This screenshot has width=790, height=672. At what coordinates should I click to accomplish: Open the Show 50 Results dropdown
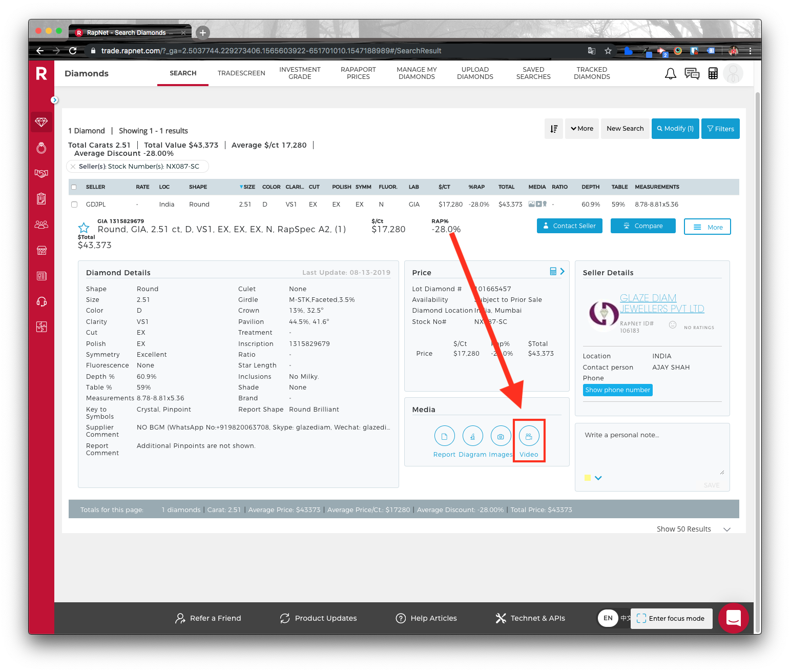[x=693, y=529]
